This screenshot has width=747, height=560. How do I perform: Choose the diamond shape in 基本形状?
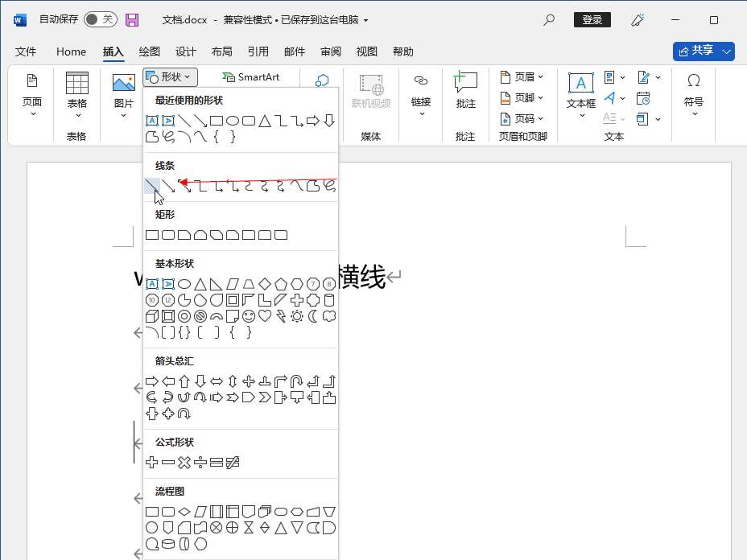(x=265, y=284)
